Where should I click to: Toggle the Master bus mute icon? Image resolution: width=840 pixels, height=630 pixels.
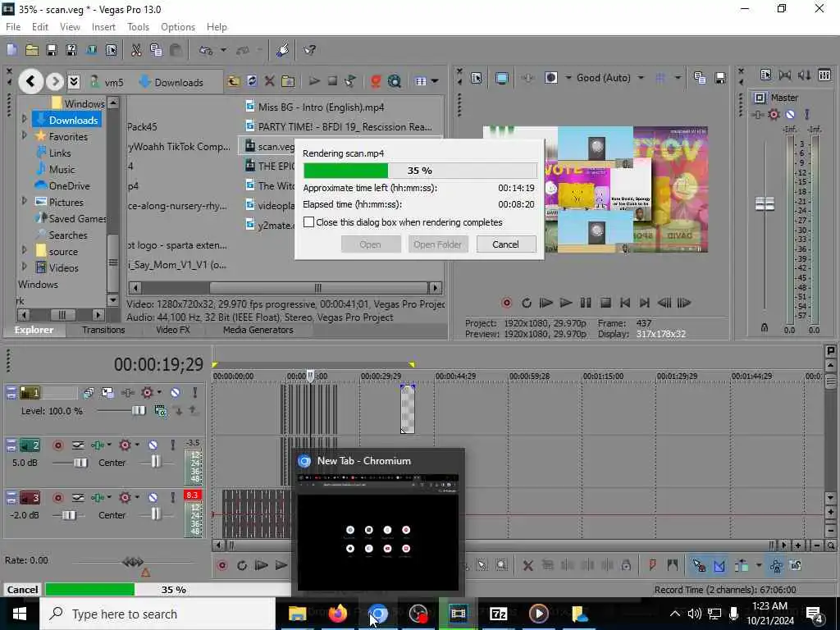tap(790, 114)
